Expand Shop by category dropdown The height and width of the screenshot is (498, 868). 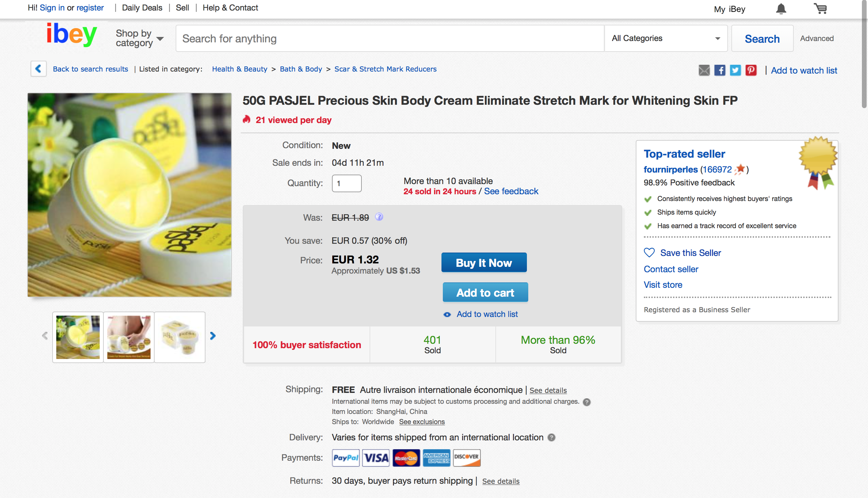click(x=140, y=38)
